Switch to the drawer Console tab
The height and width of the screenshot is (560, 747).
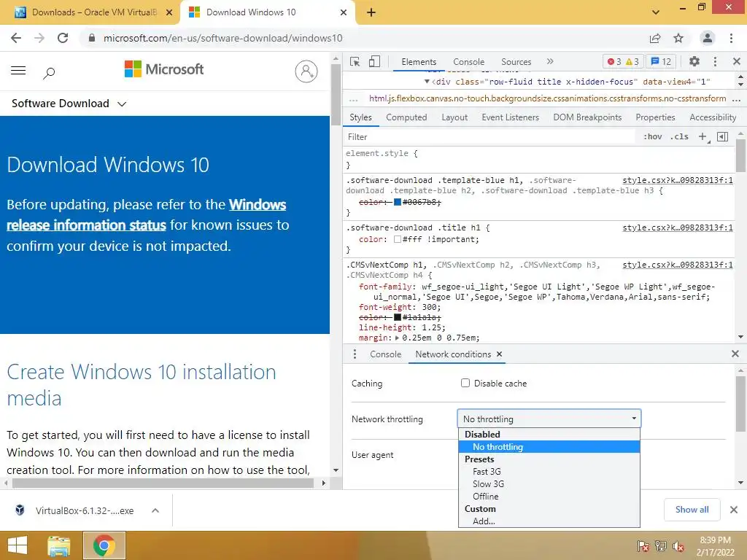(x=385, y=354)
